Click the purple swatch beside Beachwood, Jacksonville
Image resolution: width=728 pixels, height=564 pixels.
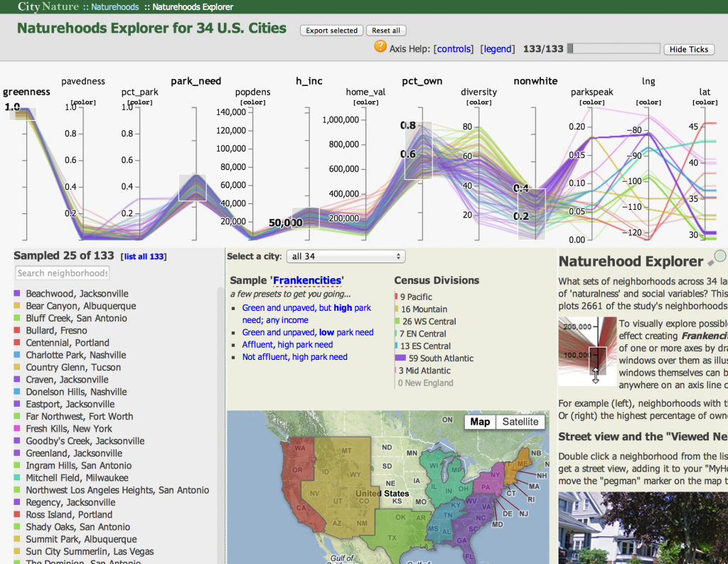17,294
